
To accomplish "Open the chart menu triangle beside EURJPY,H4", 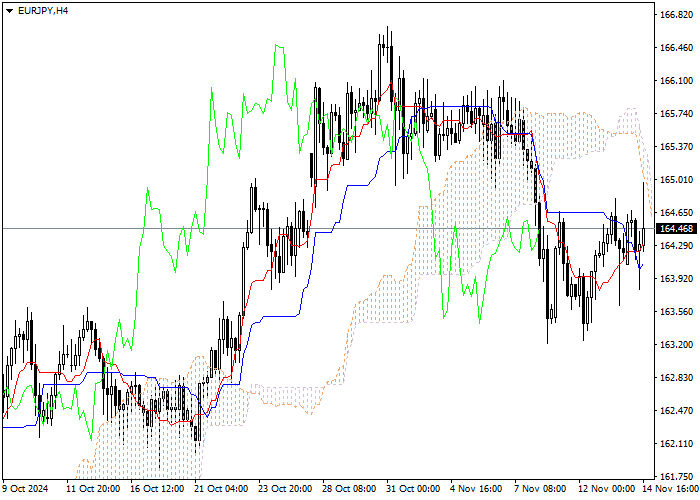I will tap(9, 11).
